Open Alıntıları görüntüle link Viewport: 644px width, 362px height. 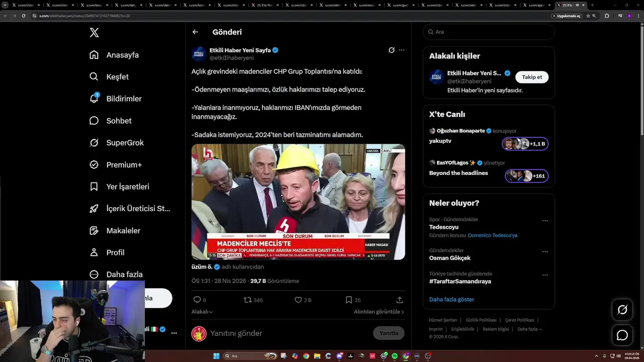(379, 312)
